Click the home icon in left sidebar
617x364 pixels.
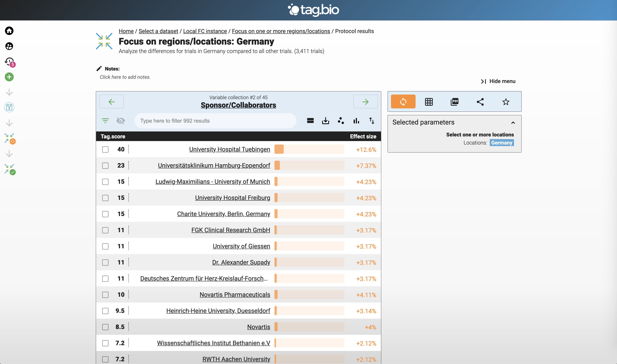9,31
